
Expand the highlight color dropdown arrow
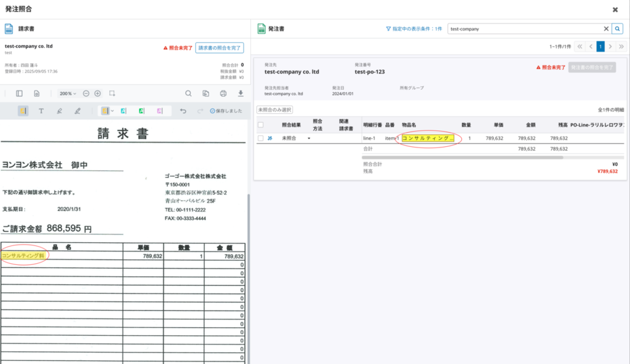click(x=112, y=111)
